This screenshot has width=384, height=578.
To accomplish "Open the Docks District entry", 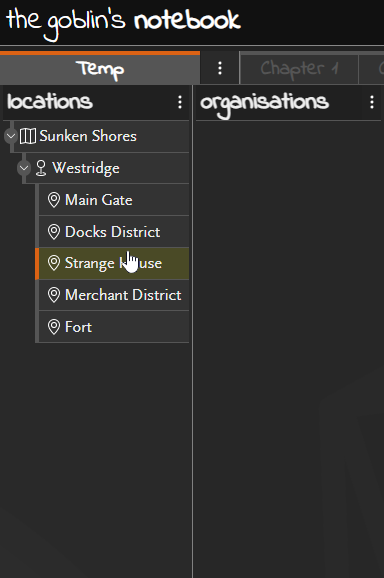I will pyautogui.click(x=114, y=232).
